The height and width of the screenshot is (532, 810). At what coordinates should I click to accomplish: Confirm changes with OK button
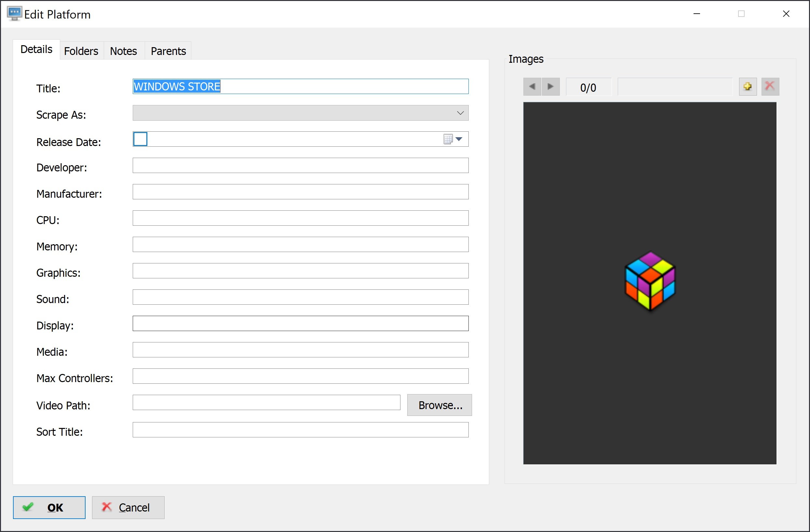49,508
